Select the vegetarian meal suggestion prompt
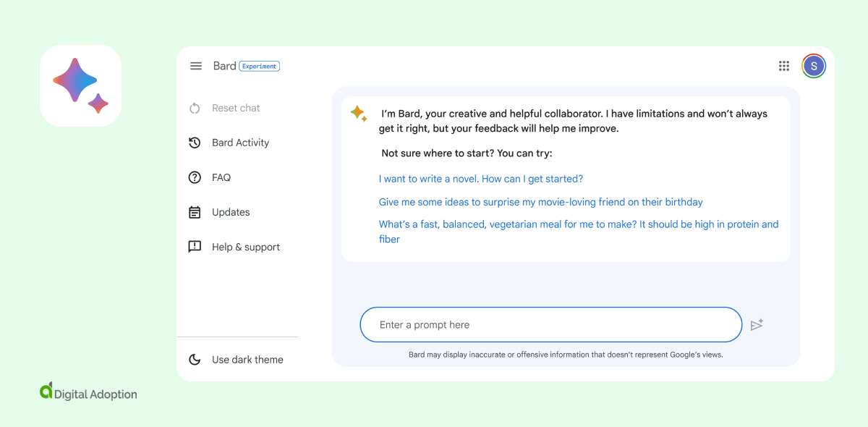 pos(579,224)
